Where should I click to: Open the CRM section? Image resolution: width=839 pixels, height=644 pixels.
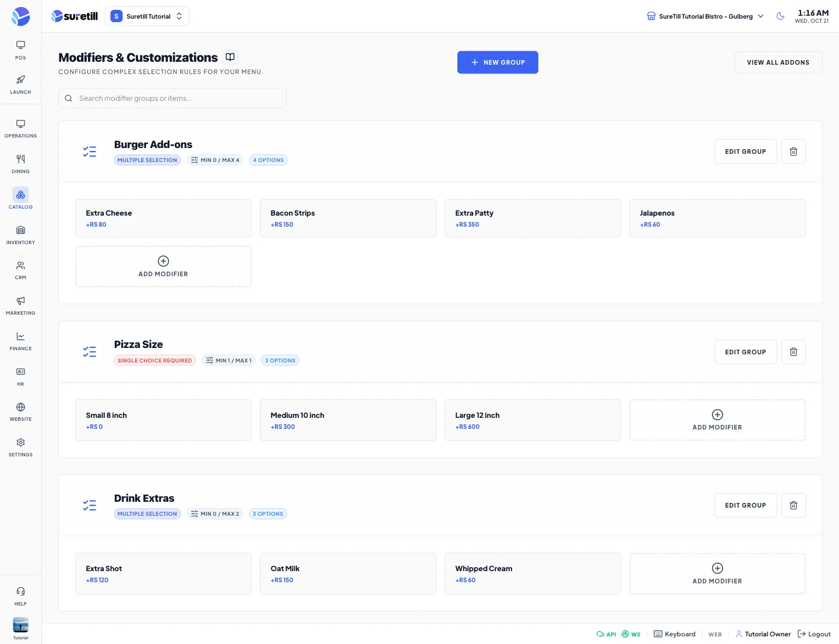tap(20, 270)
